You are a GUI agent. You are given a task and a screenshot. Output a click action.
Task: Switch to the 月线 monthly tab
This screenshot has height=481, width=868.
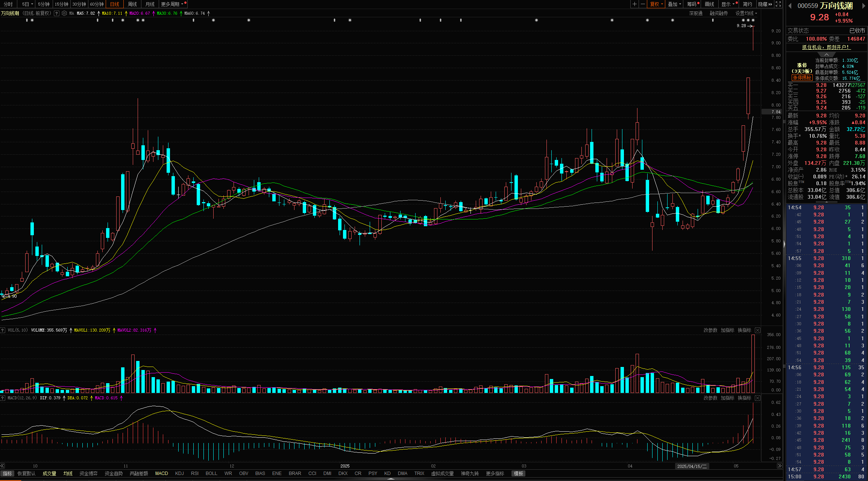(150, 4)
